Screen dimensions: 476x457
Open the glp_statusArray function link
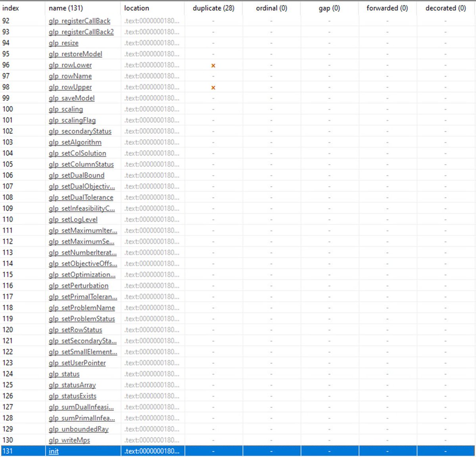click(x=72, y=385)
